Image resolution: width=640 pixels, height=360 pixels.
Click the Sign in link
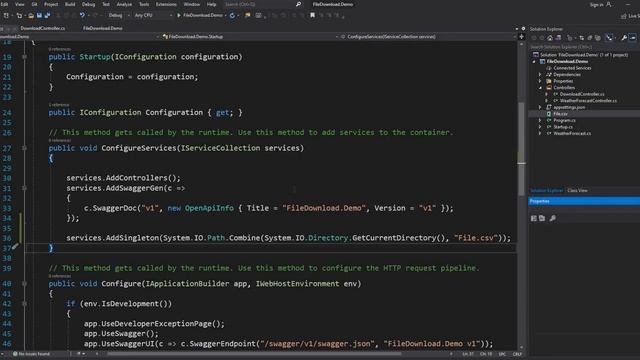pyautogui.click(x=596, y=5)
